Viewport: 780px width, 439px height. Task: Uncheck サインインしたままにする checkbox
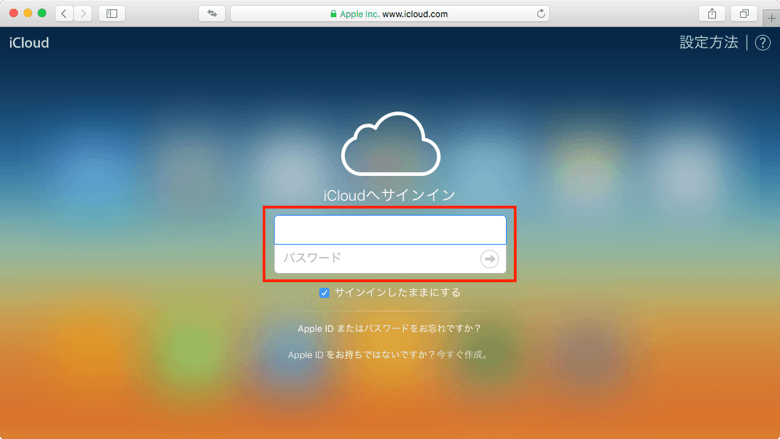click(x=324, y=293)
